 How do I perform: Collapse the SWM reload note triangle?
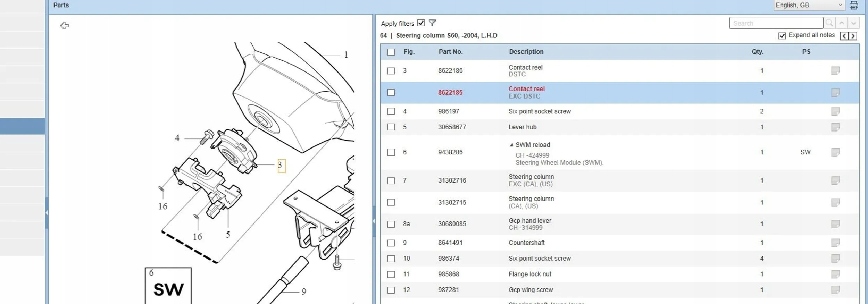point(511,145)
